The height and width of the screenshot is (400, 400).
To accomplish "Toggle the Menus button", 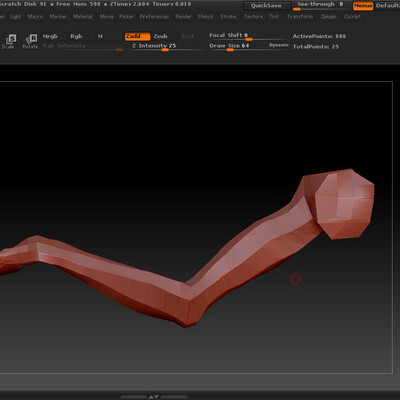I will tap(363, 6).
